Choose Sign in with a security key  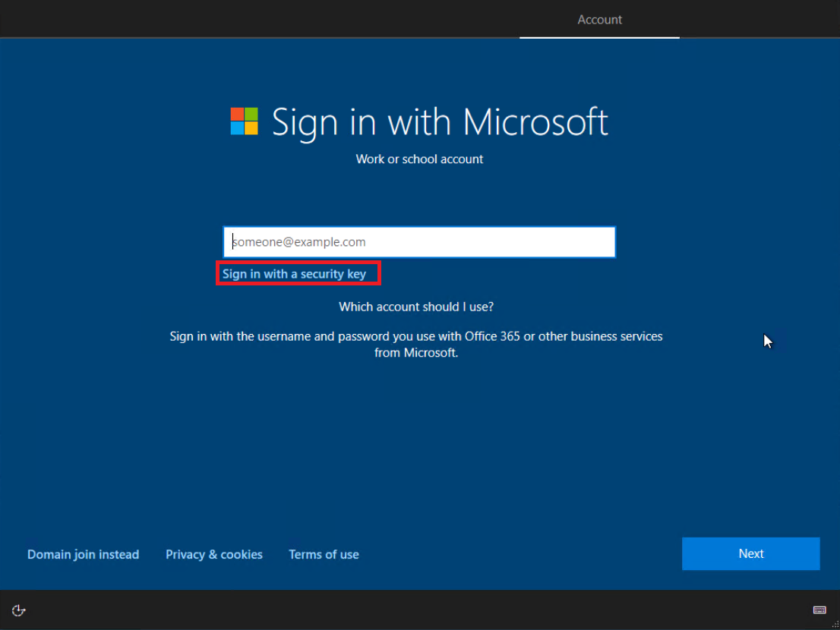click(x=294, y=274)
